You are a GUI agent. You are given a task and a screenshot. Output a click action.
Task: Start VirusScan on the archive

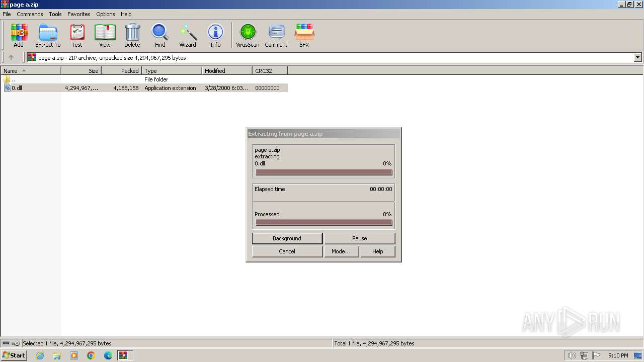248,35
